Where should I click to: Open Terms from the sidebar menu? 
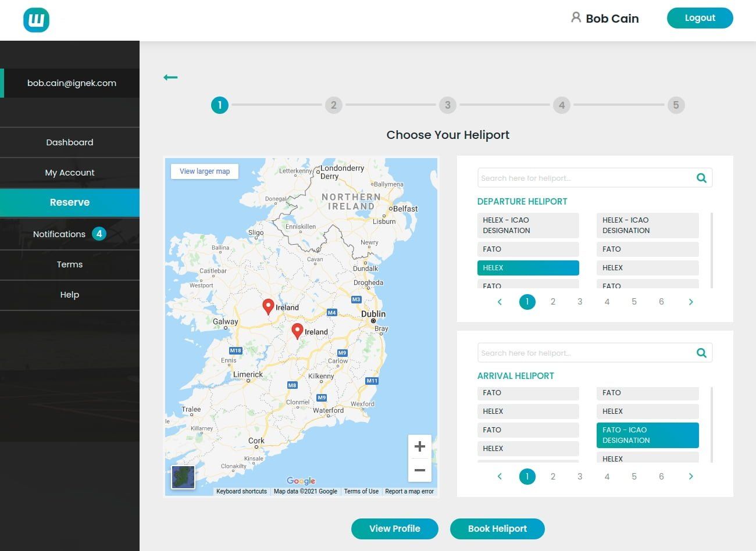(69, 264)
